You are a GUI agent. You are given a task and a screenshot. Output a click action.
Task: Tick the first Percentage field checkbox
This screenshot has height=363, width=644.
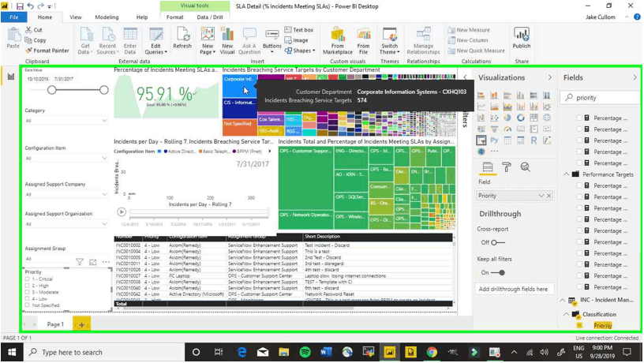click(579, 118)
